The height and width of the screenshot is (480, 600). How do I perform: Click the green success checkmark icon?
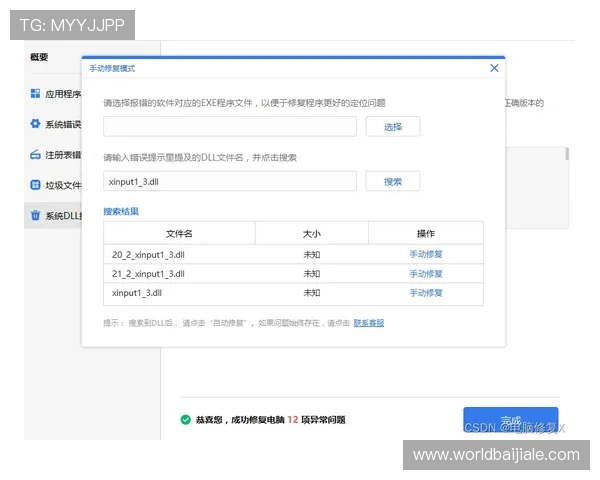(186, 420)
